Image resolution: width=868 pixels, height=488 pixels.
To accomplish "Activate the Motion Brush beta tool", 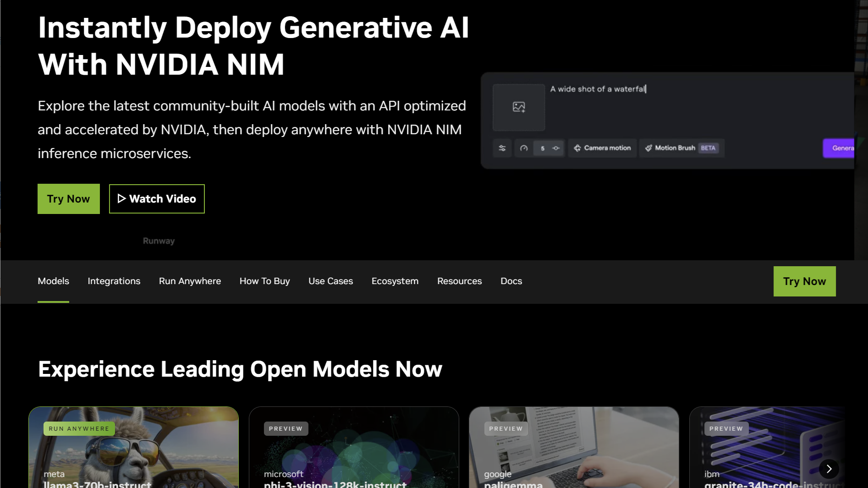I will [681, 148].
